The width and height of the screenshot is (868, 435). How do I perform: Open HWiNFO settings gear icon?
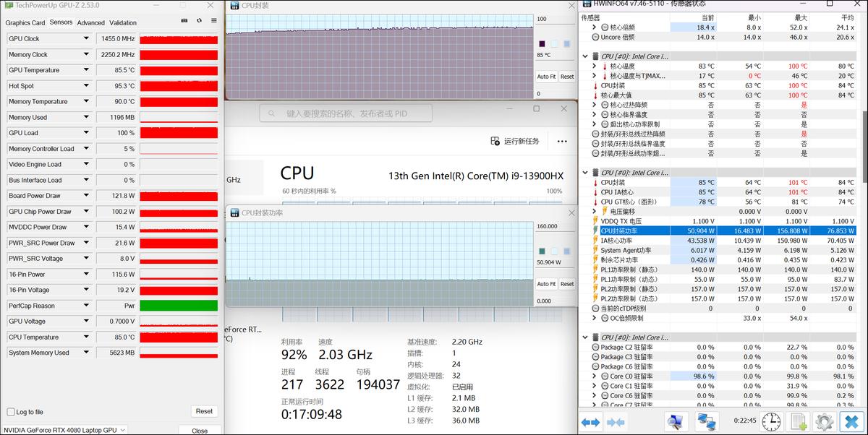click(x=824, y=422)
